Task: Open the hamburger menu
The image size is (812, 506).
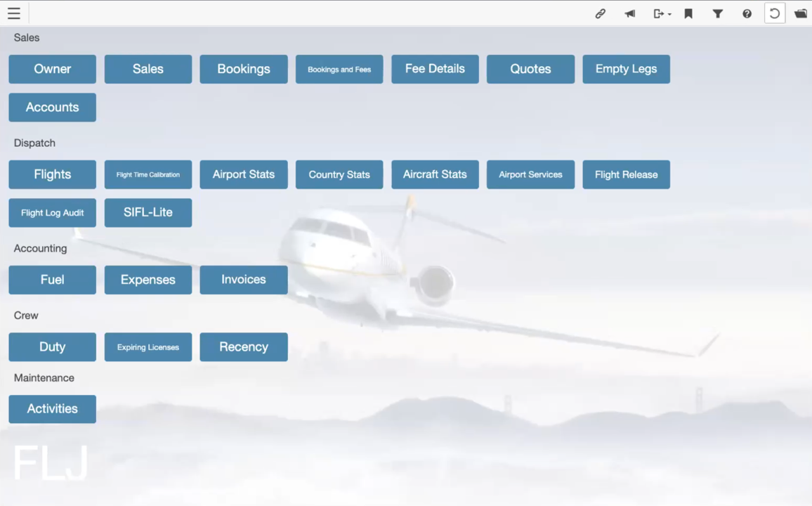Action: (x=14, y=13)
